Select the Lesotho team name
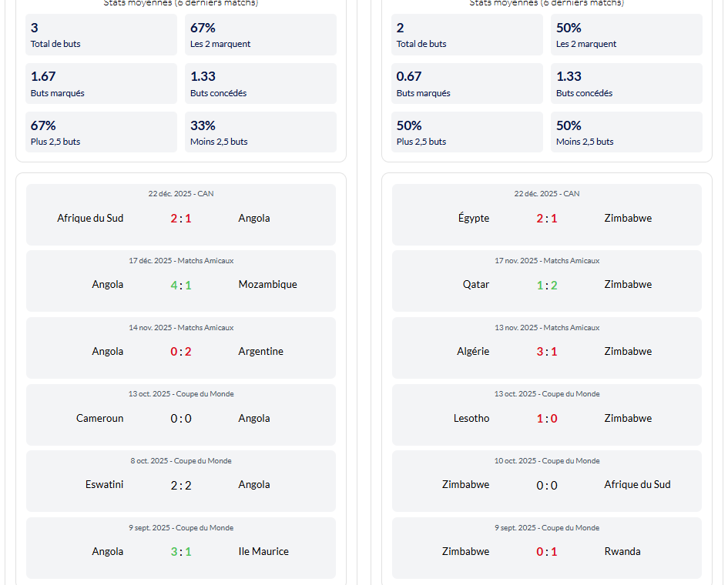Viewport: 728px width, 585px height. pos(471,419)
